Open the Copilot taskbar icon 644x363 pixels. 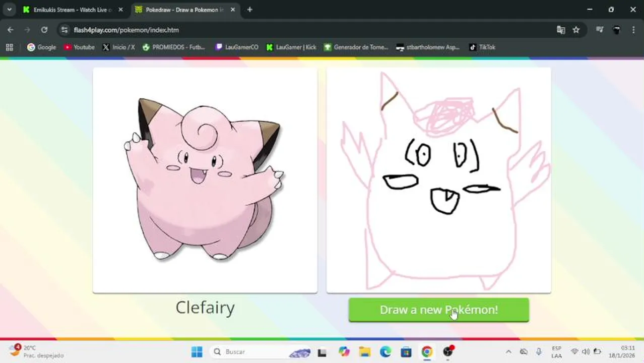[x=344, y=351]
